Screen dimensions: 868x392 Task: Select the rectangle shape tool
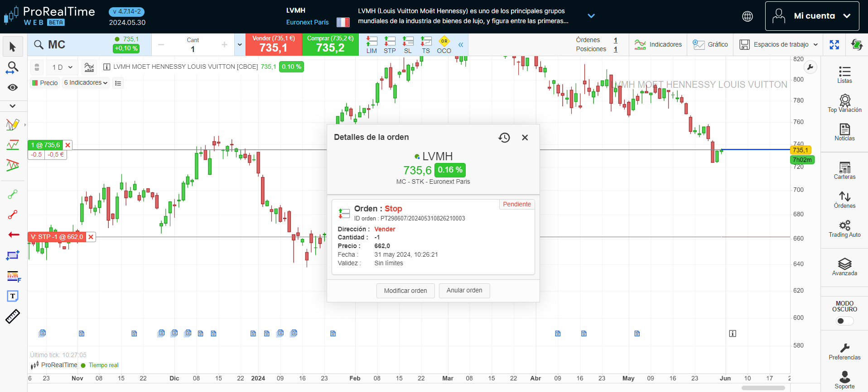click(13, 255)
